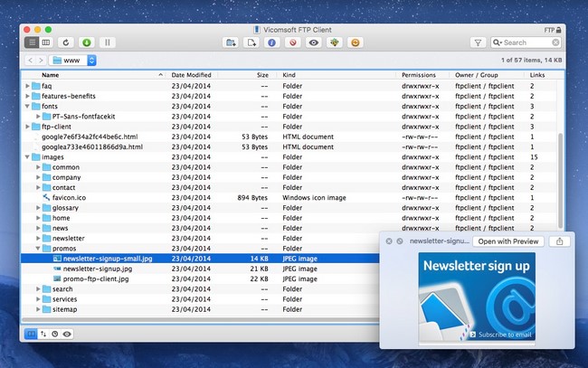The width and height of the screenshot is (588, 368).
Task: Switch to column view mode
Action: [46, 42]
